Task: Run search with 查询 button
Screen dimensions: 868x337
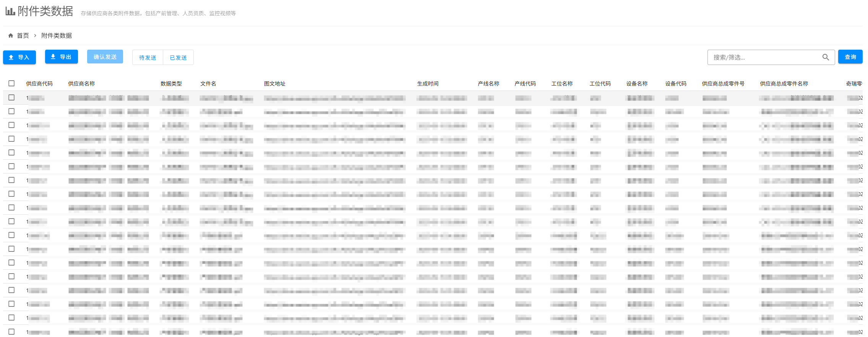Action: pyautogui.click(x=850, y=57)
